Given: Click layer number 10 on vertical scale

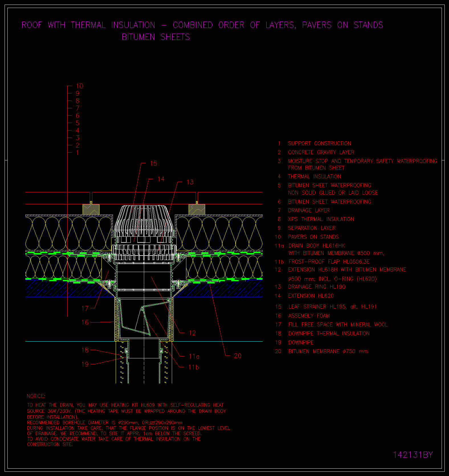Looking at the screenshot, I should click(x=79, y=86).
